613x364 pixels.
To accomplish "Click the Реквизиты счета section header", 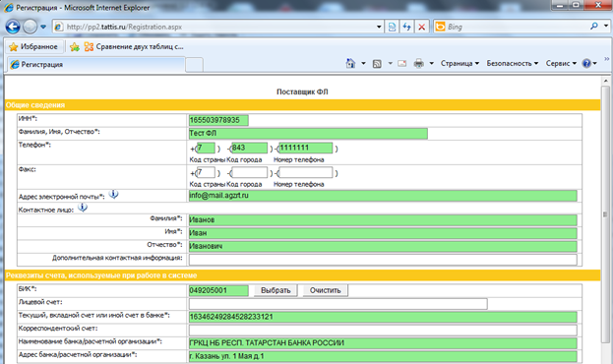I will 302,275.
